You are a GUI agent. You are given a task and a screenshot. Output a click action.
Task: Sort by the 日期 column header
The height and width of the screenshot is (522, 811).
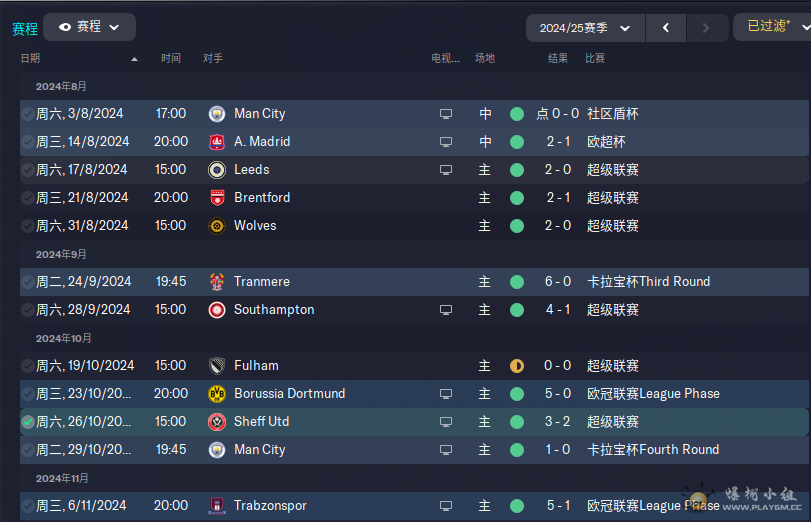coord(31,58)
